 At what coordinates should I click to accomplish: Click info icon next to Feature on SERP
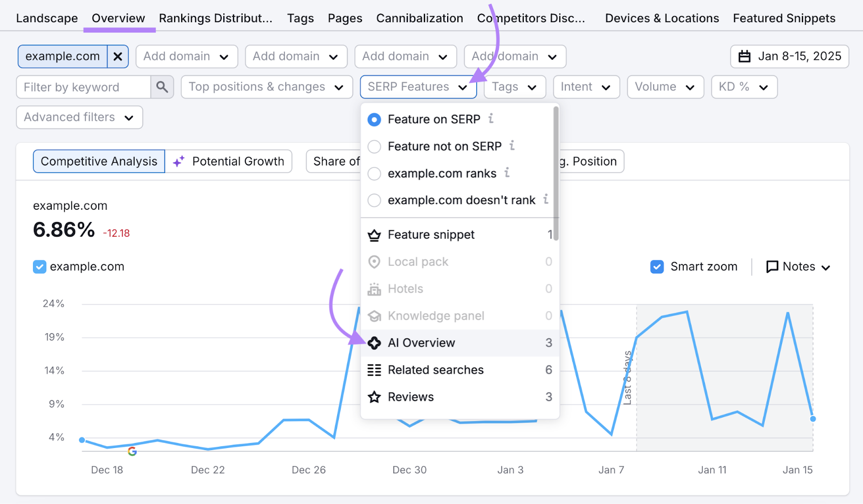(x=491, y=119)
